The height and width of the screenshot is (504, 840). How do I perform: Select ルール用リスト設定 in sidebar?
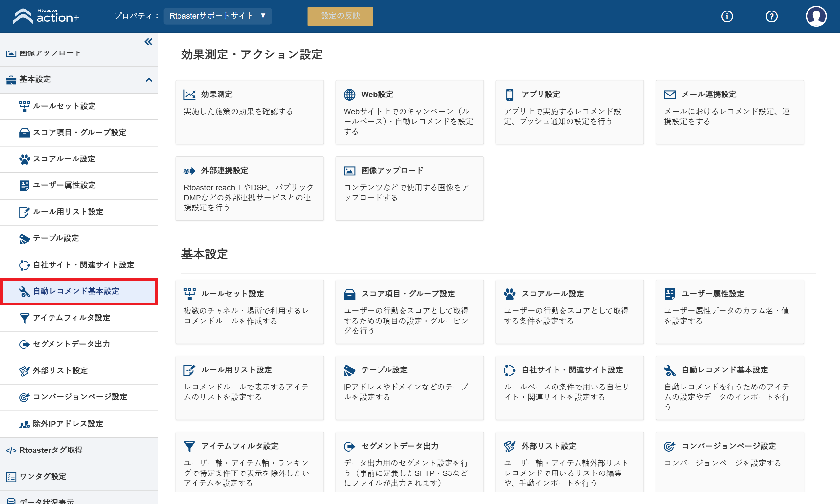[79, 212]
